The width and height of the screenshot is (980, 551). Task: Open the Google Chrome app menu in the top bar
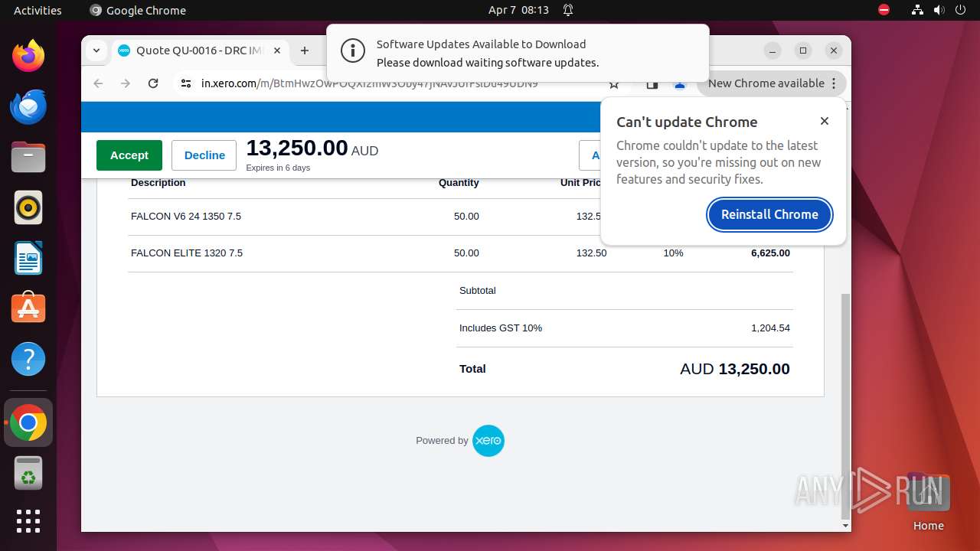tap(138, 10)
